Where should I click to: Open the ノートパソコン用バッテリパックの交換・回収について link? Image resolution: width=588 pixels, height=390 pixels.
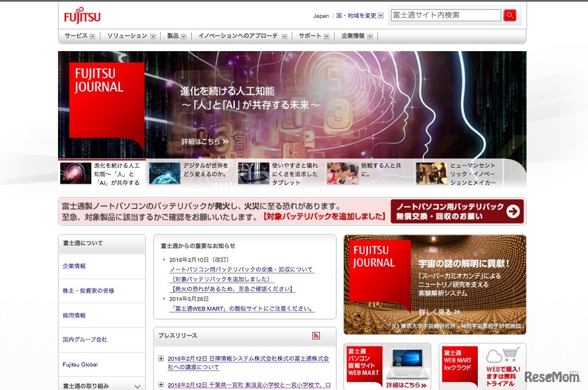tap(241, 269)
